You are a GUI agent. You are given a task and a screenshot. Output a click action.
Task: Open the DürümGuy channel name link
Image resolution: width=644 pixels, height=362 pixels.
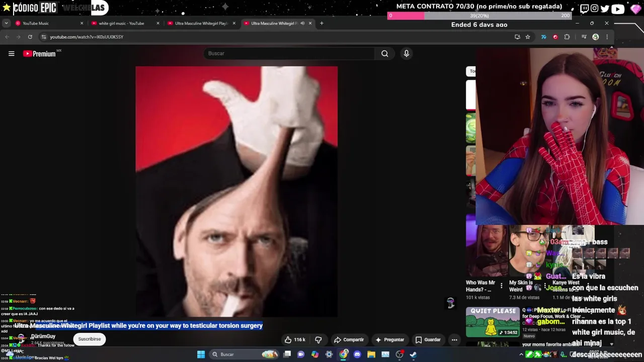point(43,336)
